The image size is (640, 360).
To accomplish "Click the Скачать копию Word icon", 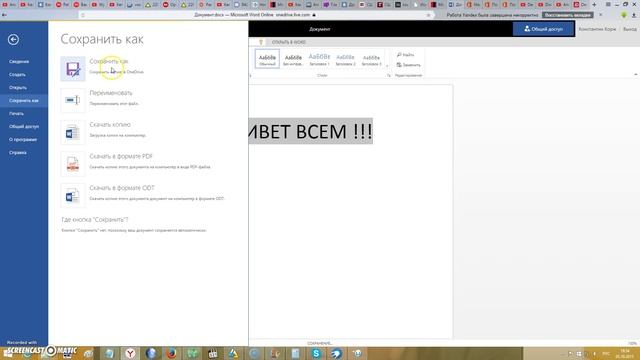I will click(73, 132).
